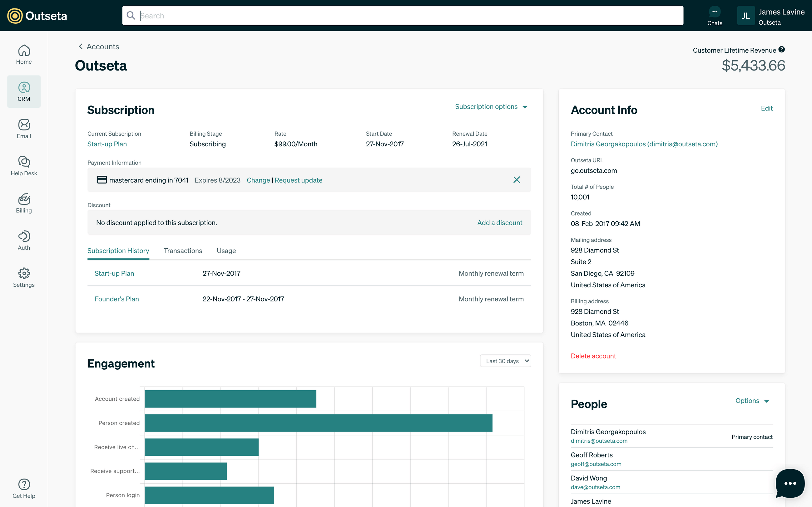Viewport: 812px width, 507px height.
Task: Select the CRM icon in the sidebar
Action: [23, 91]
